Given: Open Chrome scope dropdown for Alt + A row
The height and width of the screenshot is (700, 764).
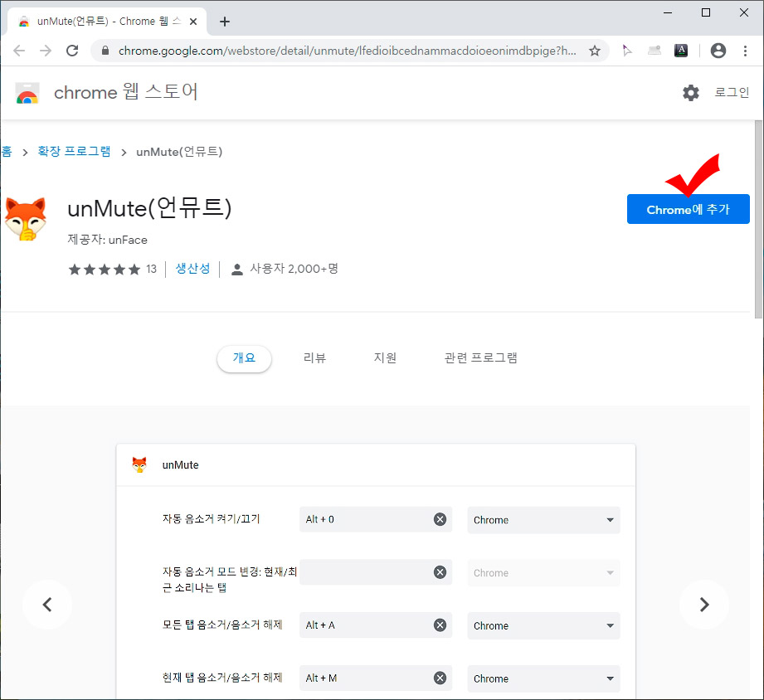Looking at the screenshot, I should pyautogui.click(x=543, y=625).
